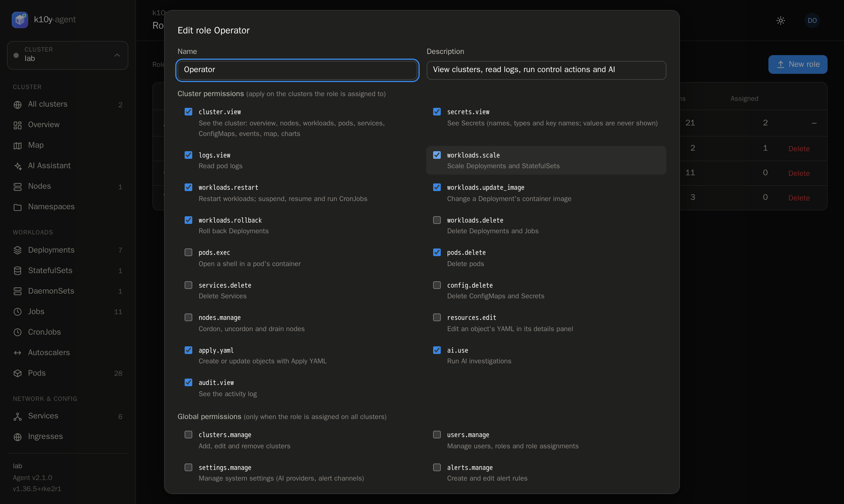The image size is (844, 504).
Task: Click the StatefulSets database icon
Action: pos(18,271)
